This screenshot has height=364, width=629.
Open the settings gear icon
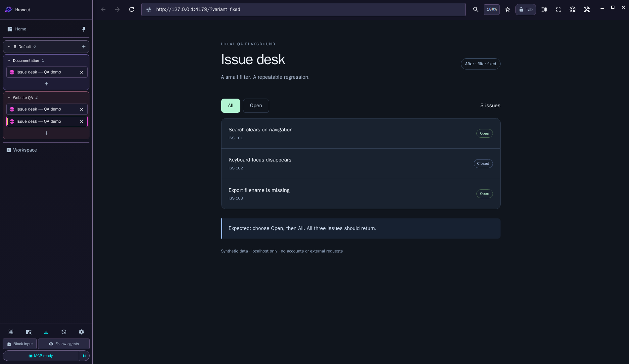[81, 332]
